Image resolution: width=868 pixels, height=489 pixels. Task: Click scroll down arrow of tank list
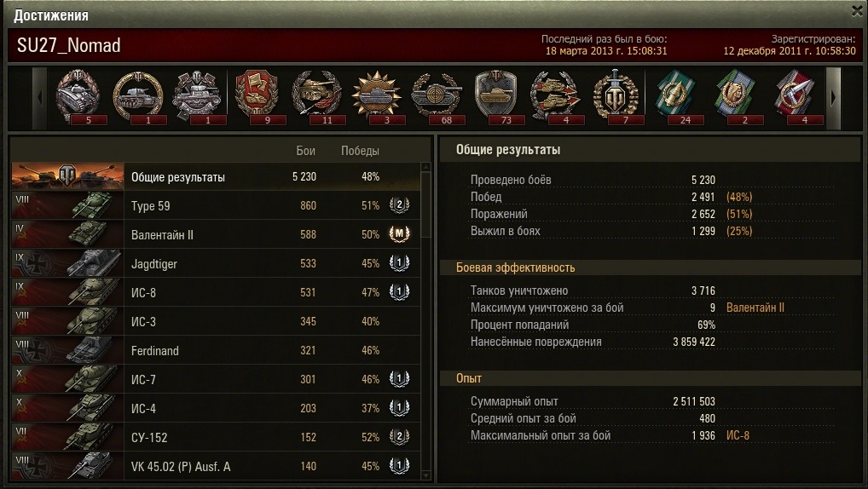tap(425, 475)
